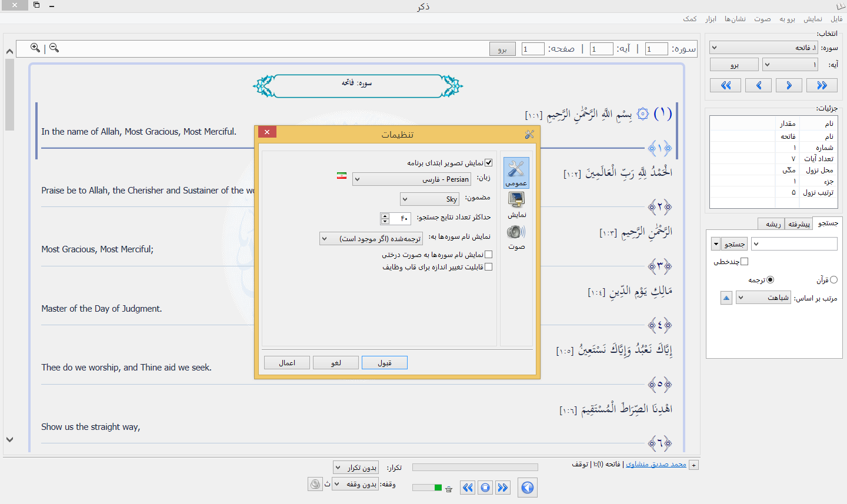Open the زبان (Language) dropdown set to Persian
This screenshot has width=847, height=504.
(x=411, y=179)
